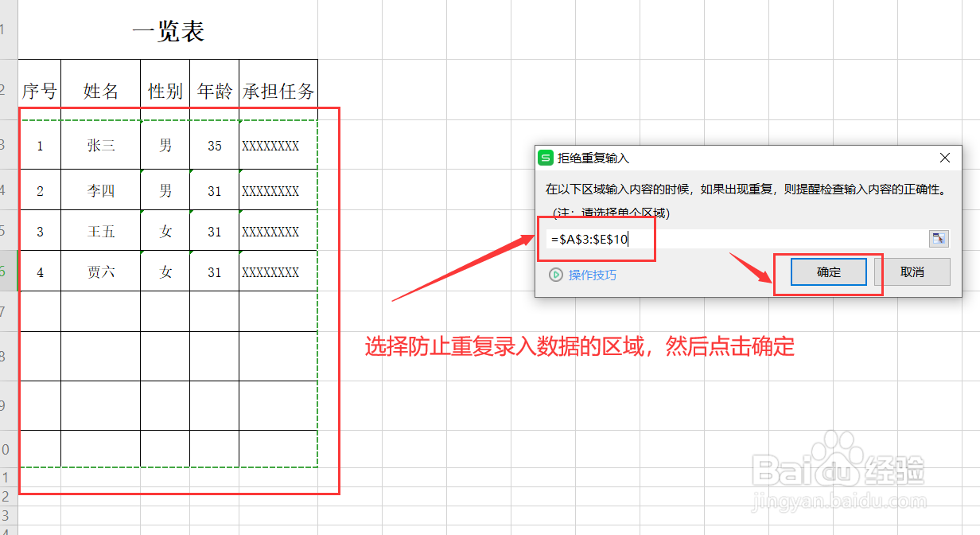
Task: Select the 一览表 title cell
Action: [x=169, y=30]
